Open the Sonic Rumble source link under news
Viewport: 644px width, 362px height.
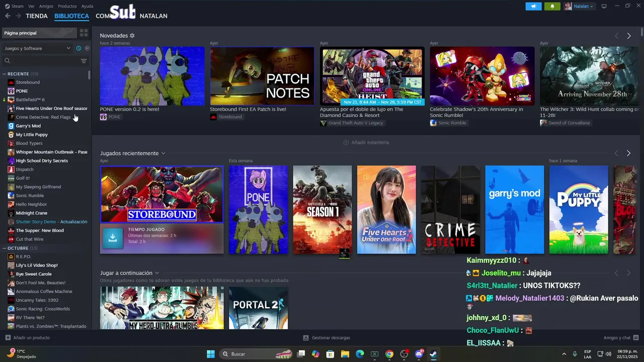[448, 123]
